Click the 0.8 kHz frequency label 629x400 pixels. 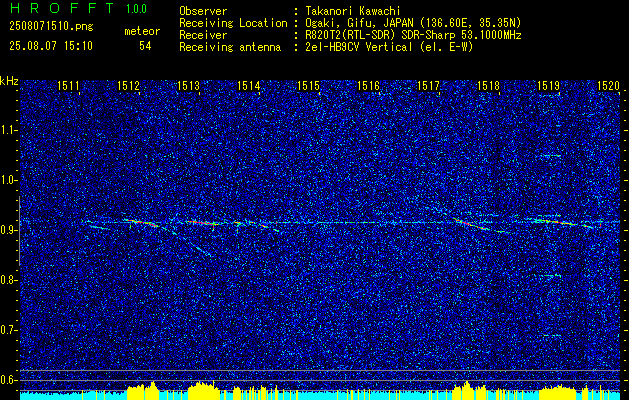click(x=8, y=280)
